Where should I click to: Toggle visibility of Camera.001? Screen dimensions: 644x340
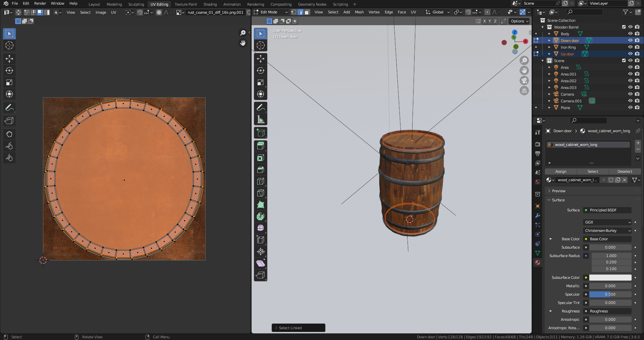(x=630, y=101)
